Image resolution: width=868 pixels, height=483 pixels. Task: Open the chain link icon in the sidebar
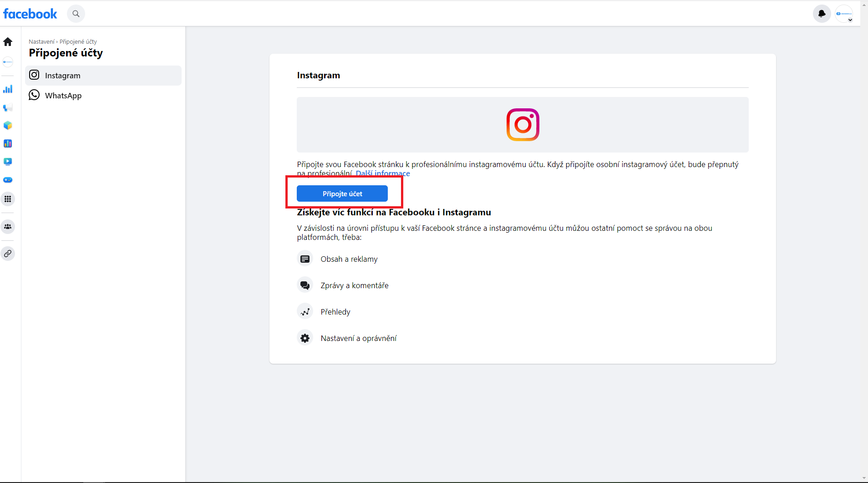tap(8, 254)
